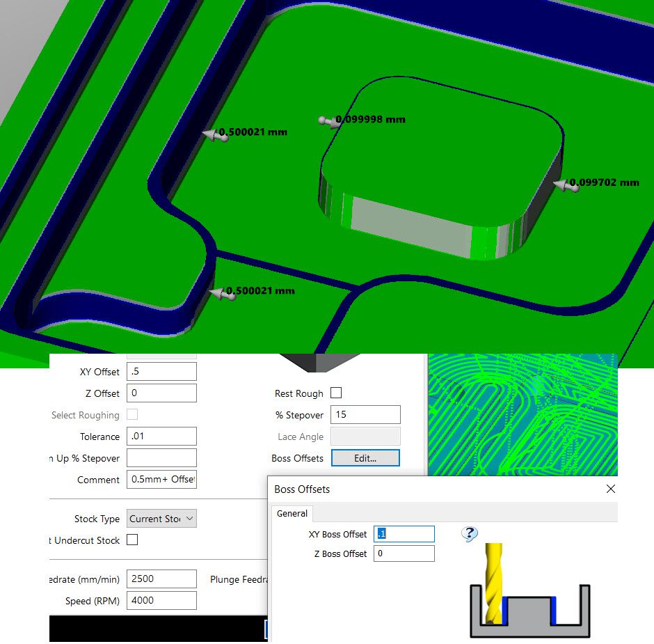654x644 pixels.
Task: Click the Speed (RPM) input field
Action: tap(161, 600)
